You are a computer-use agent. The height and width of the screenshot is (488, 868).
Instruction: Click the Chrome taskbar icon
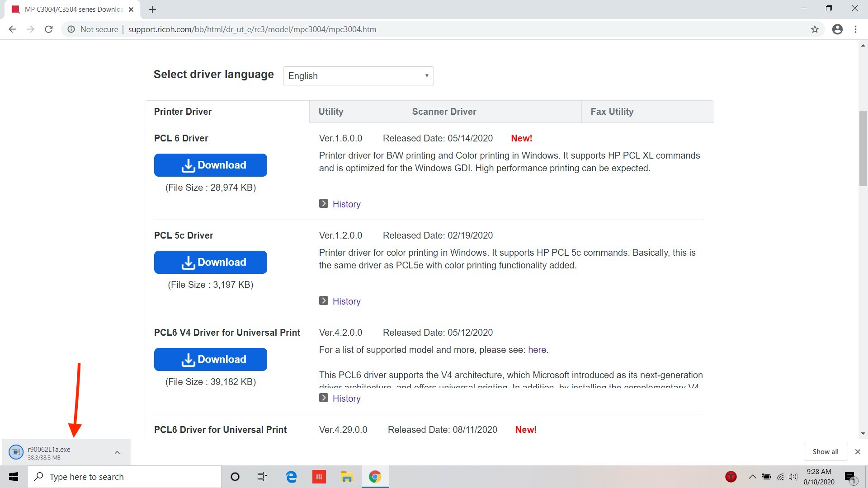(x=375, y=477)
